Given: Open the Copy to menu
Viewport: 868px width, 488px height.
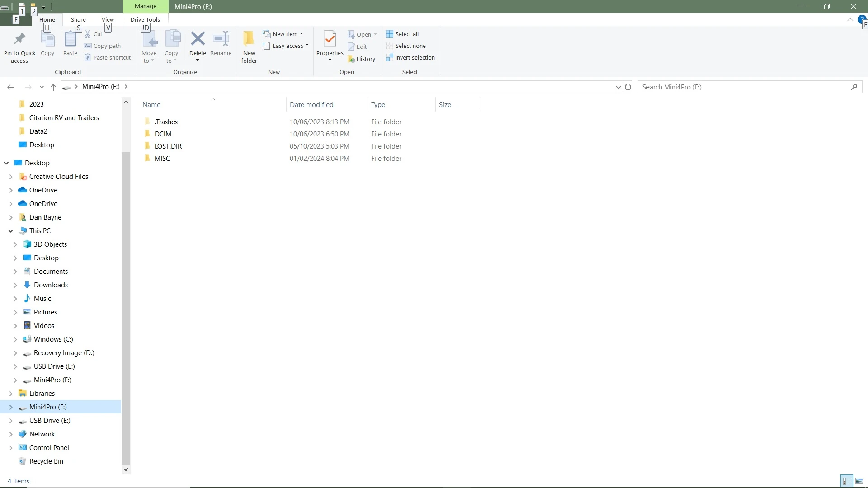Looking at the screenshot, I should (171, 47).
